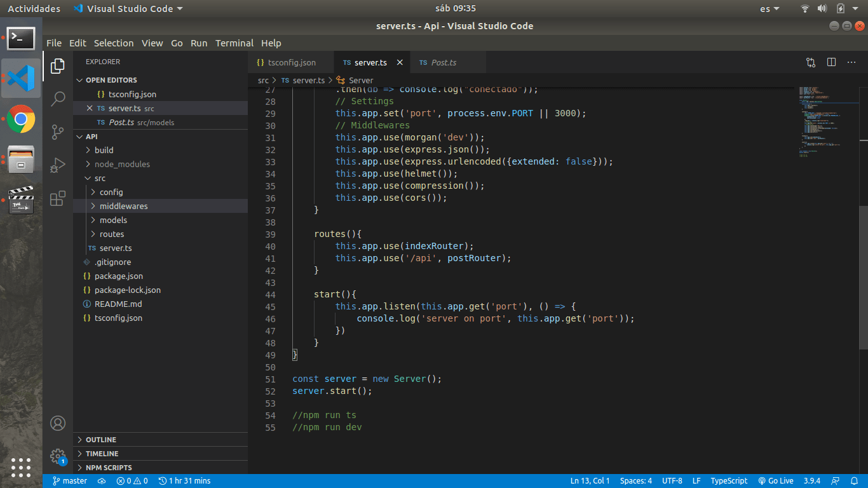Screen dimensions: 868x488
Task: Change language mode from TypeScript
Action: (x=729, y=481)
